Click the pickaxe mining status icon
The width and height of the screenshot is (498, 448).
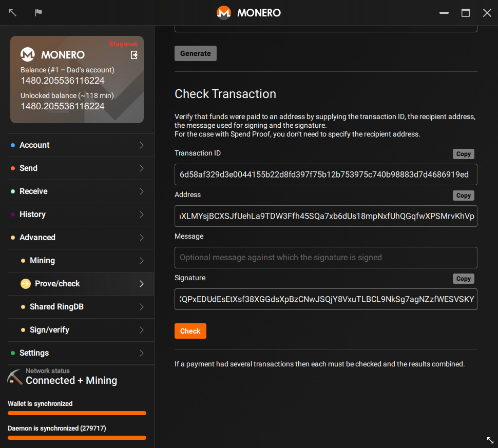[15, 377]
